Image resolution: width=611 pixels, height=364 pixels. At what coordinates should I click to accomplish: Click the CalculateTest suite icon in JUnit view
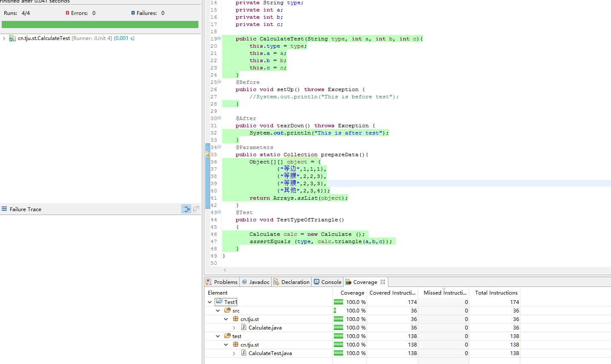(x=12, y=38)
